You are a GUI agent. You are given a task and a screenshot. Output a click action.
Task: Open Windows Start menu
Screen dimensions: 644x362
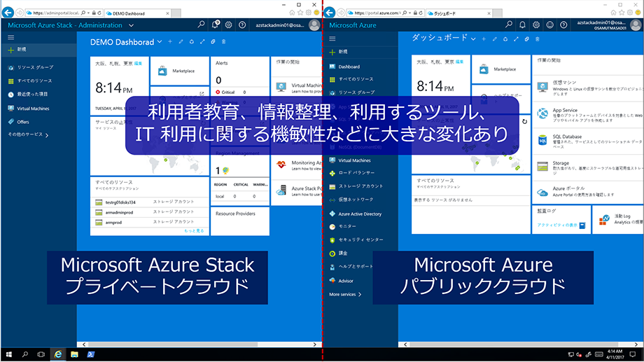click(x=8, y=354)
